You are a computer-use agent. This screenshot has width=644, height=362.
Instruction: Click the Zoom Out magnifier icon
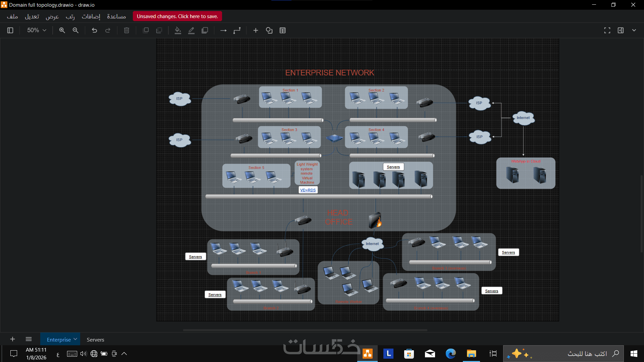[x=75, y=31]
